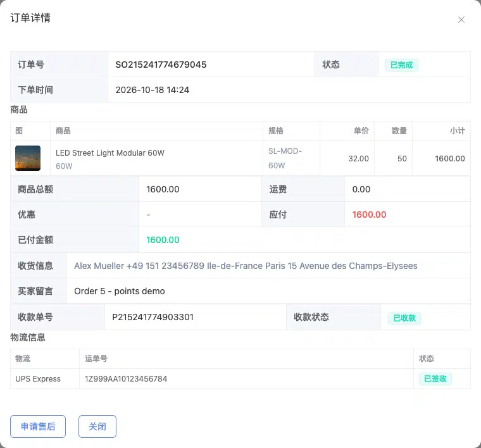
Task: Click carrier name UPS Express
Action: (38, 378)
